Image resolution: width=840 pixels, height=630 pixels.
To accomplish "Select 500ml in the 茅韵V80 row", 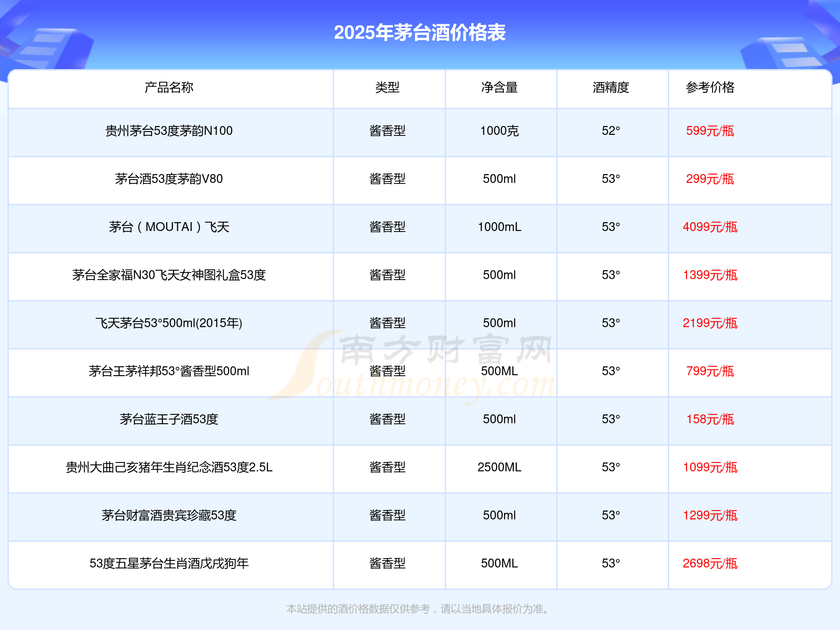I will [x=499, y=179].
